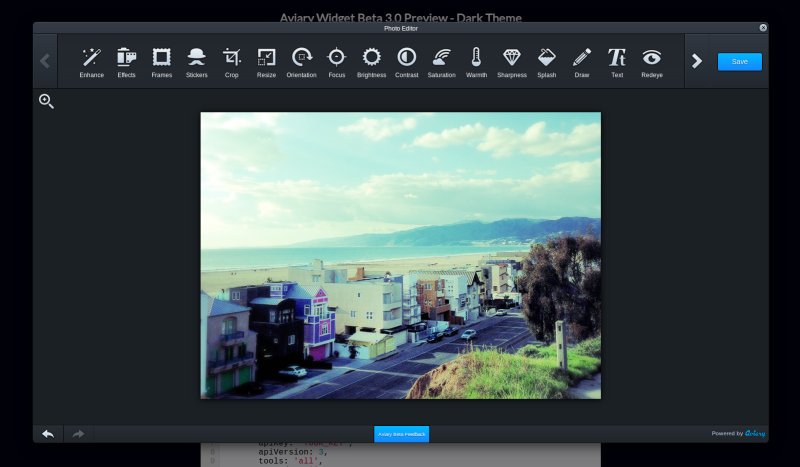Open the Stickers tool
This screenshot has height=467, width=800.
(196, 62)
